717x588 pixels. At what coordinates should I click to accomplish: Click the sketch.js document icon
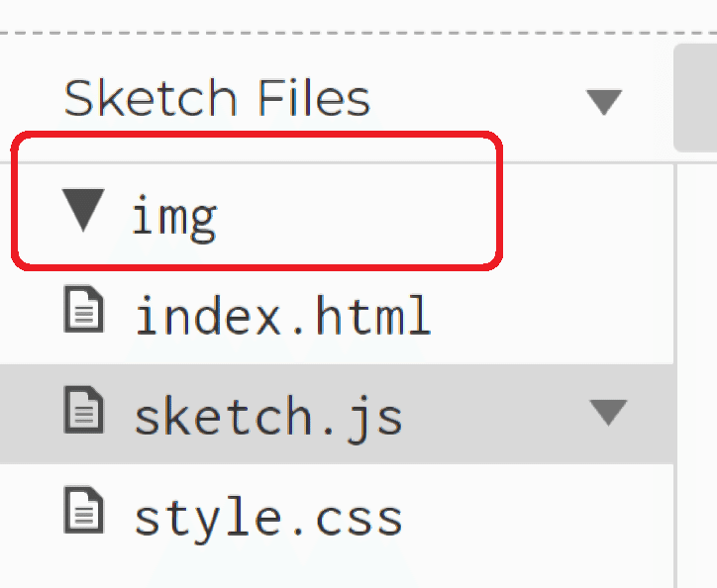tap(83, 411)
